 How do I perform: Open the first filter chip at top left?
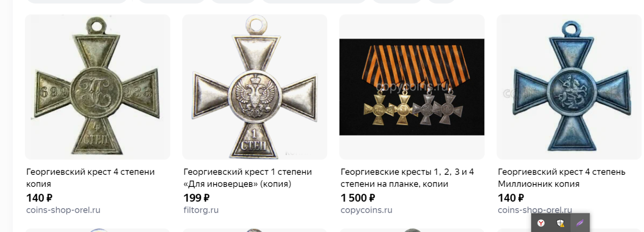coord(76,1)
